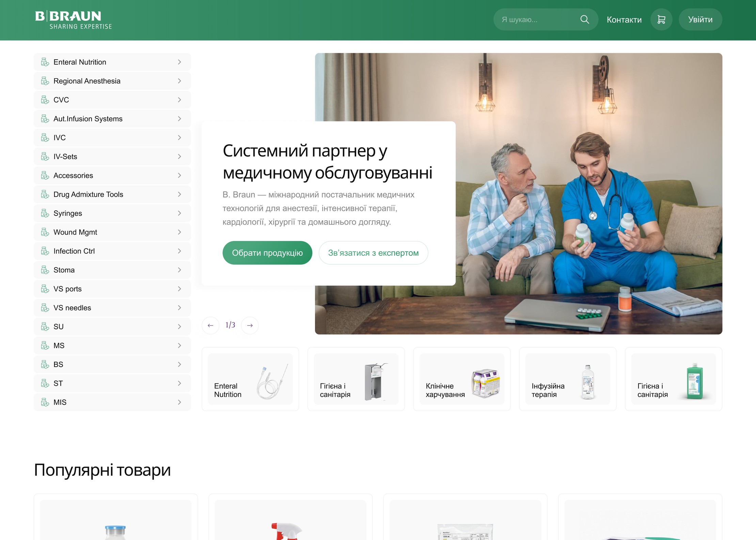Open the SU category
The width and height of the screenshot is (756, 540).
click(x=112, y=327)
